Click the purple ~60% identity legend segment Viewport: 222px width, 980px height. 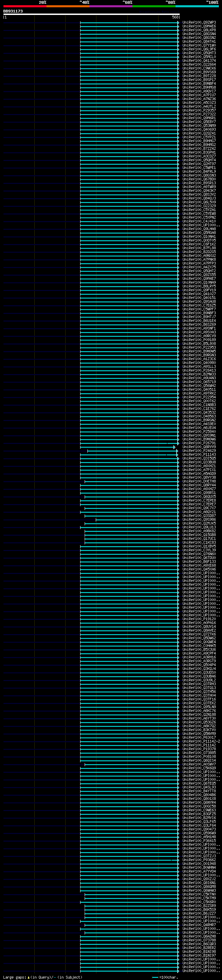pyautogui.click(x=111, y=6)
